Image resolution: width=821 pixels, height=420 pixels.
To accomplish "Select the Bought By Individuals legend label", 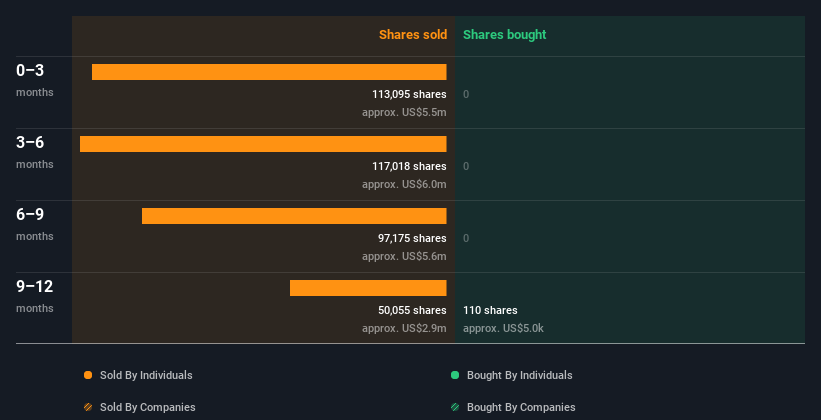I will point(519,375).
